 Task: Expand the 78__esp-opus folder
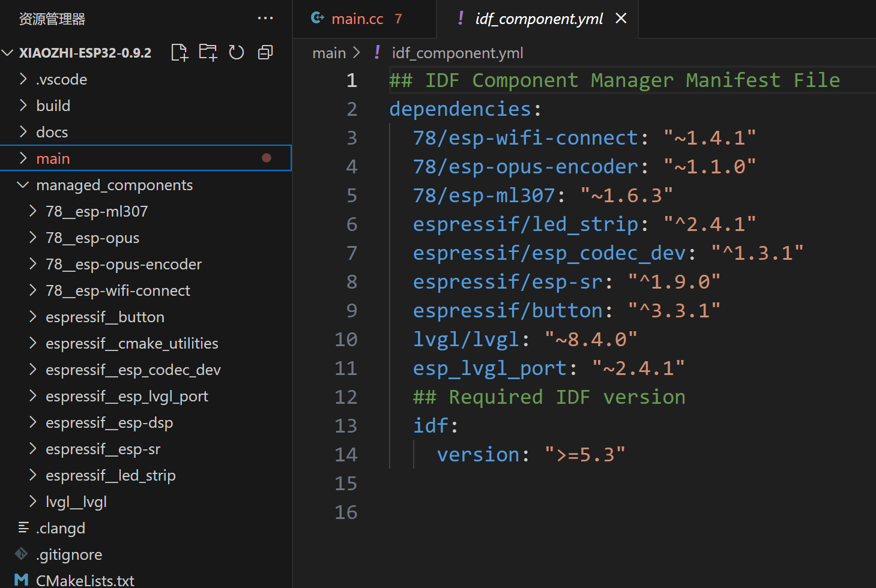pos(33,237)
